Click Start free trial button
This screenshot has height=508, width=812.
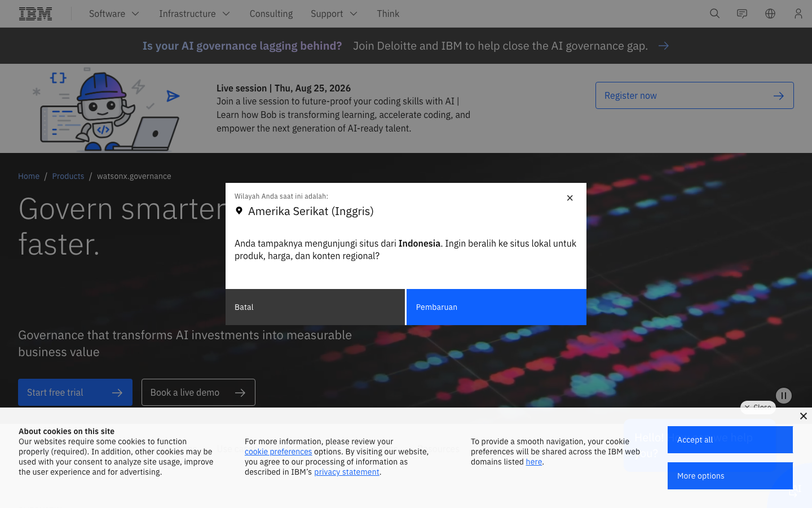click(75, 392)
